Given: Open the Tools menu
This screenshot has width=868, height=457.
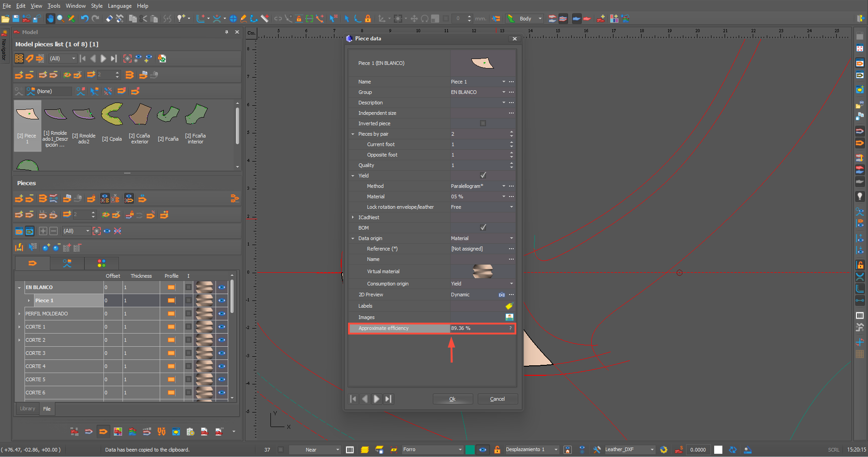Looking at the screenshot, I should click(54, 6).
